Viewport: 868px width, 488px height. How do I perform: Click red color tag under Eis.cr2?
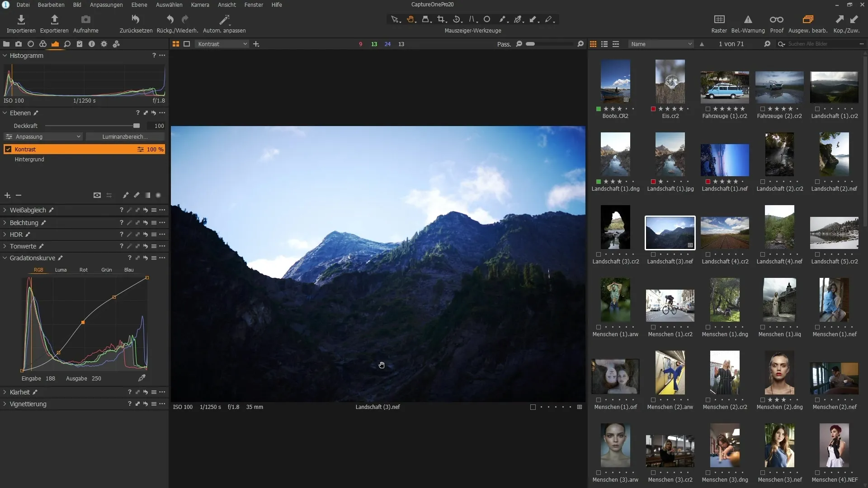pos(653,109)
